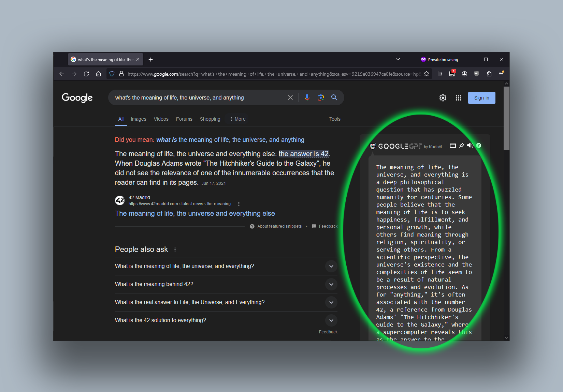Switch to the Videos results tab
The image size is (563, 392).
tap(161, 119)
